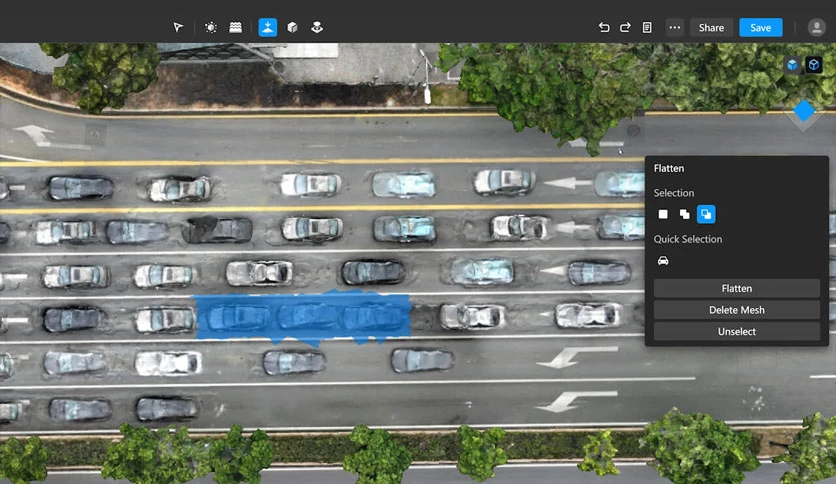Undo the last action
The image size is (836, 484).
coord(604,27)
